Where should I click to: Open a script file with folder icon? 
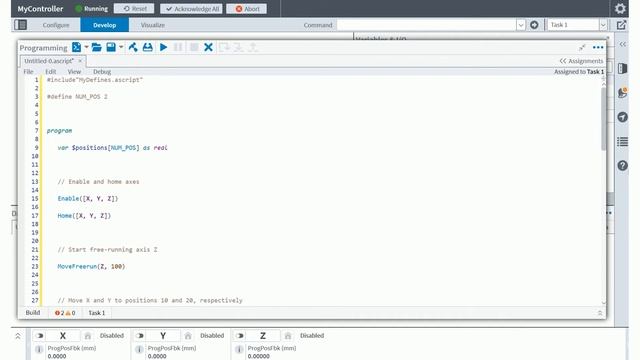(x=96, y=47)
